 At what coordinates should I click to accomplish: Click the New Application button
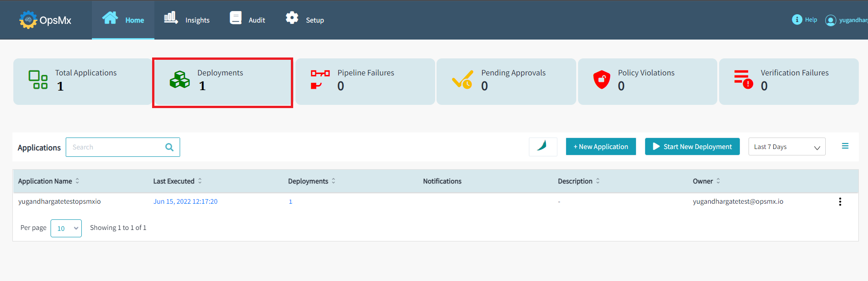pyautogui.click(x=601, y=147)
